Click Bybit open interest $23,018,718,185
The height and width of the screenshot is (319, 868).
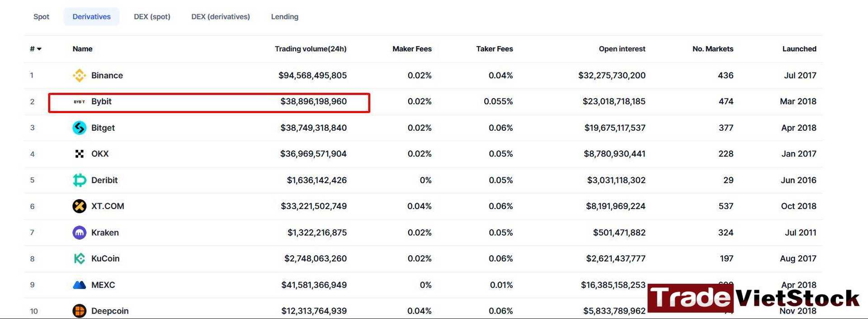[614, 101]
